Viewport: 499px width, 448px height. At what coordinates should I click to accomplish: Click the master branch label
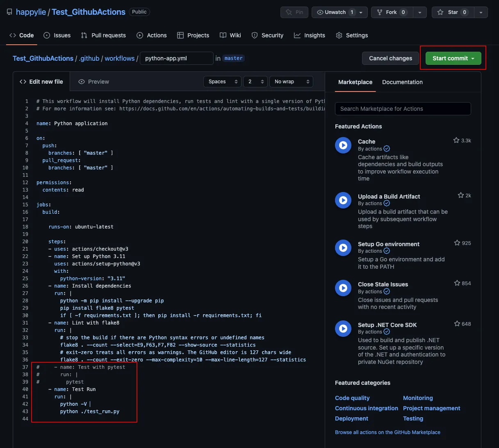click(x=234, y=58)
